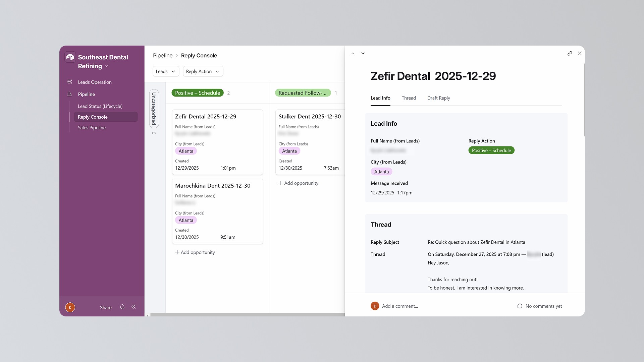The image size is (644, 362).
Task: Click the Pipeline chart icon in sidebar
Action: click(69, 94)
